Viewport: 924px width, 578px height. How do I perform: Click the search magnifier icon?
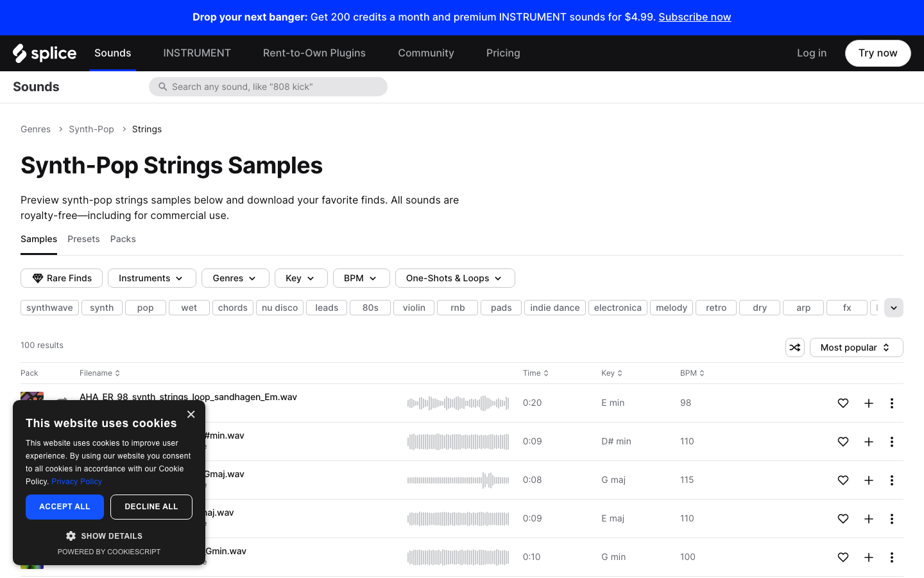(163, 87)
